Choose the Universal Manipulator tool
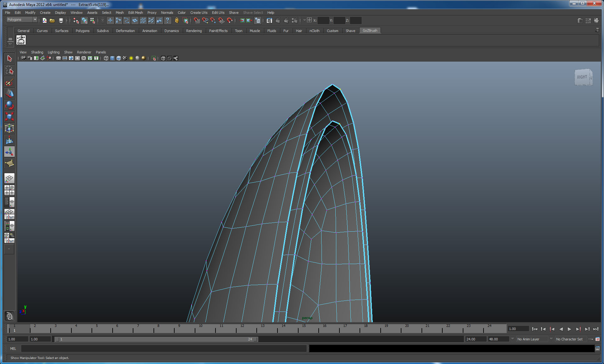The width and height of the screenshot is (604, 364). [x=9, y=128]
